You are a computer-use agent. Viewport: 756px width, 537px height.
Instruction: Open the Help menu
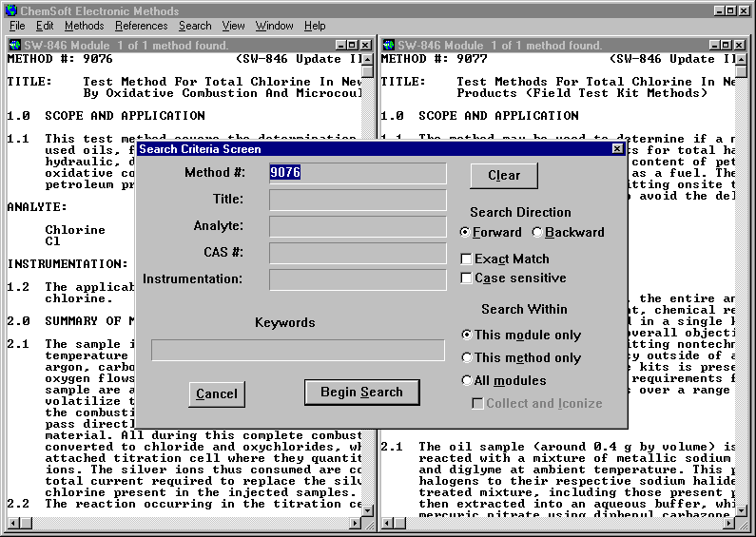(x=315, y=26)
